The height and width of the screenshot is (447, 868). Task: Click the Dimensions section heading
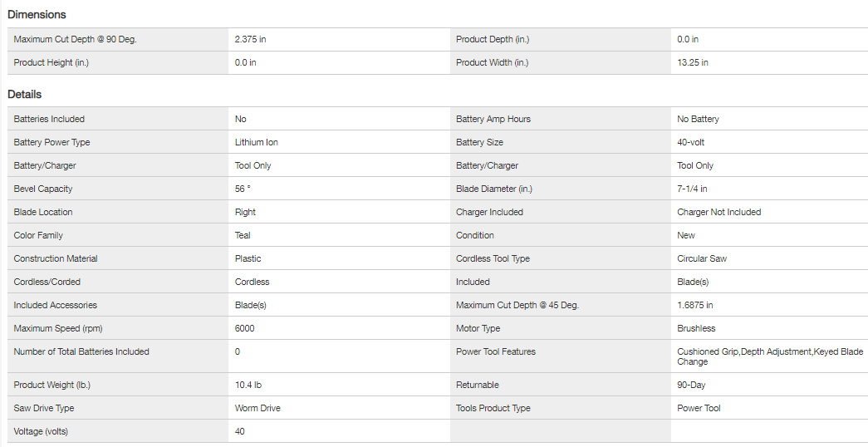(37, 15)
